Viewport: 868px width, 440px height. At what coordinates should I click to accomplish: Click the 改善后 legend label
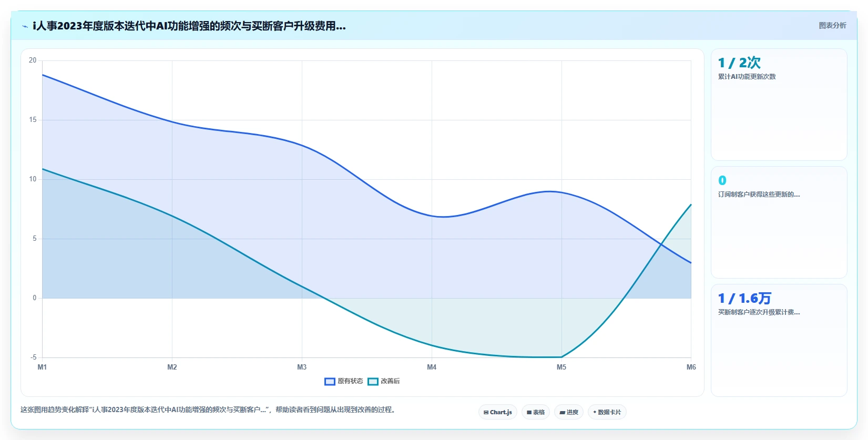point(390,381)
